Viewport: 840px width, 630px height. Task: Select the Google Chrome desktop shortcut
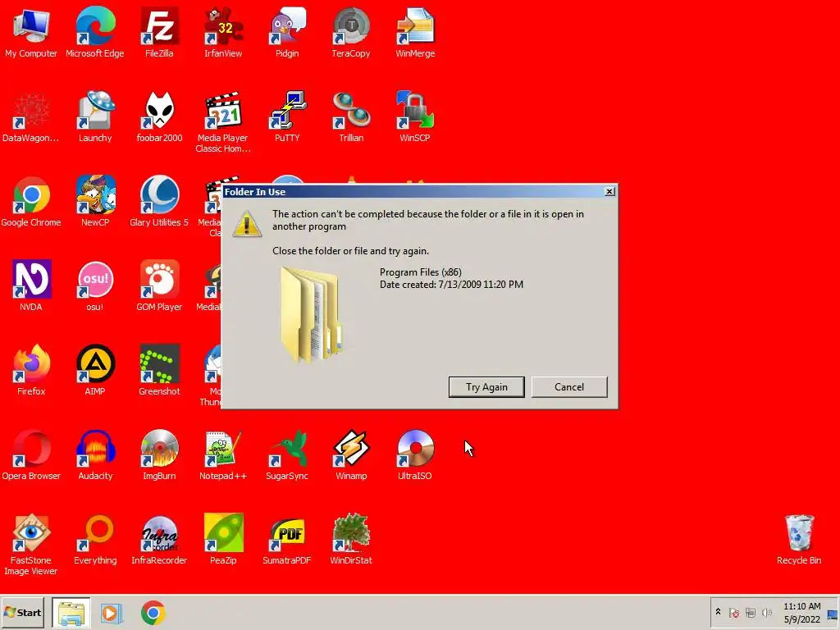31,202
